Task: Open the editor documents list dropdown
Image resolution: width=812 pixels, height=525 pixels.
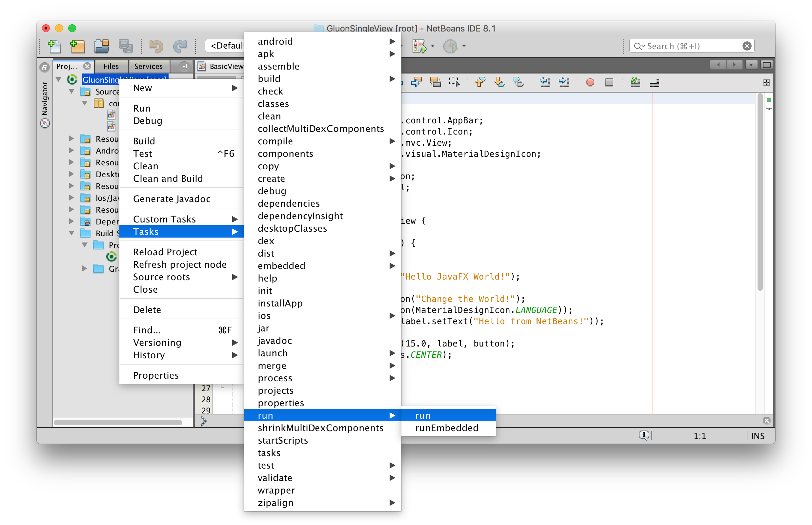Action: click(x=751, y=65)
